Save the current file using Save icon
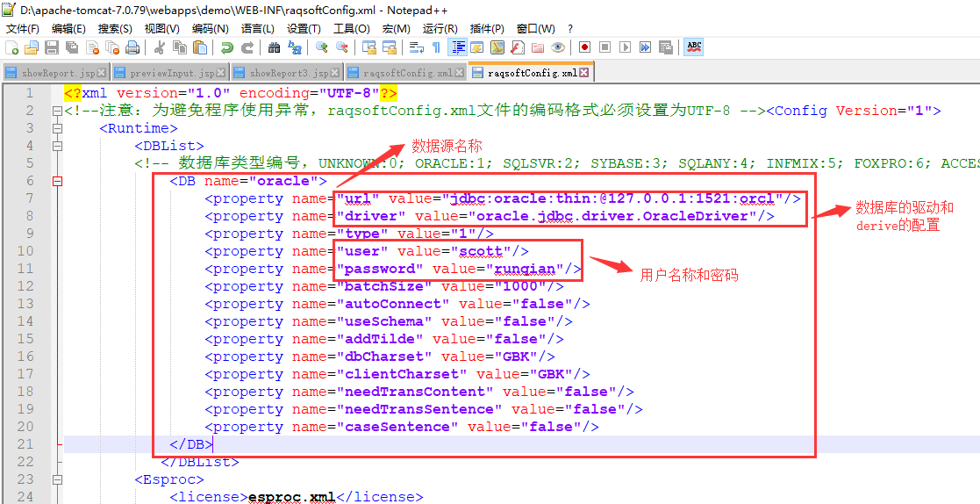Viewport: 980px width, 504px height. [53, 47]
